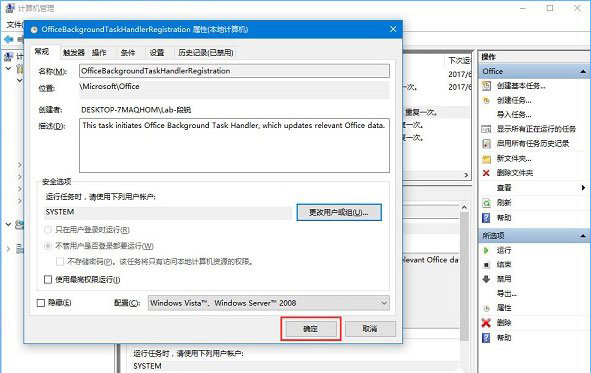Select 只在用户登录时运行 radio button
Screen dimensions: 591x373
tap(48, 230)
